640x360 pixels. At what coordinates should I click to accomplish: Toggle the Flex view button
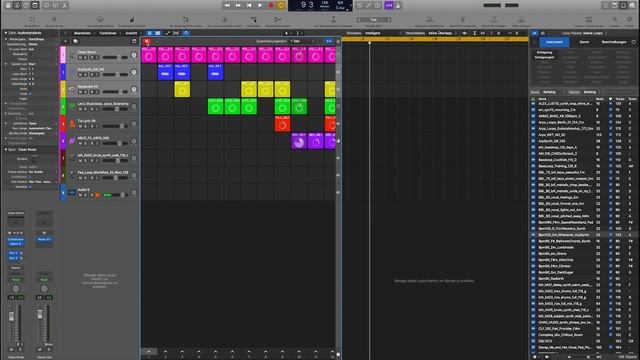coord(176,33)
